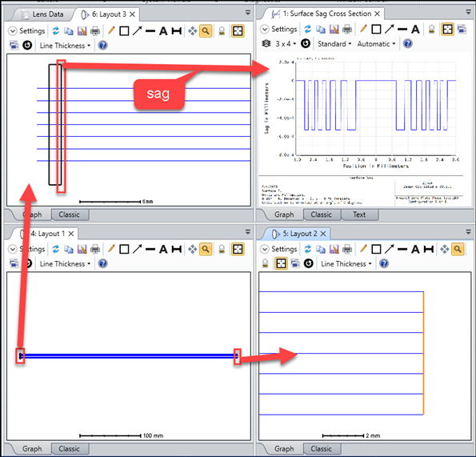Open Automatic scaling dropdown in Surface Sag
Viewport: 476px width, 457px height.
376,44
